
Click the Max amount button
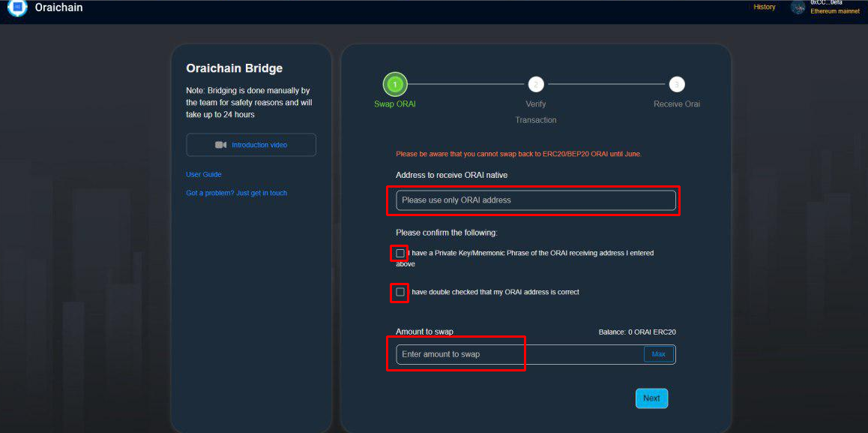click(659, 354)
